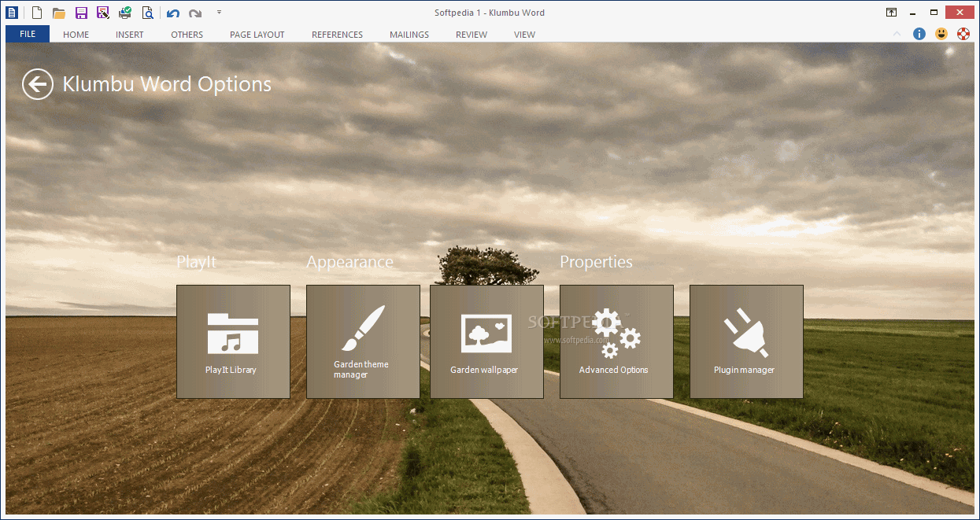Image resolution: width=980 pixels, height=520 pixels.
Task: Open the PAGE LAYOUT tab
Action: (257, 35)
